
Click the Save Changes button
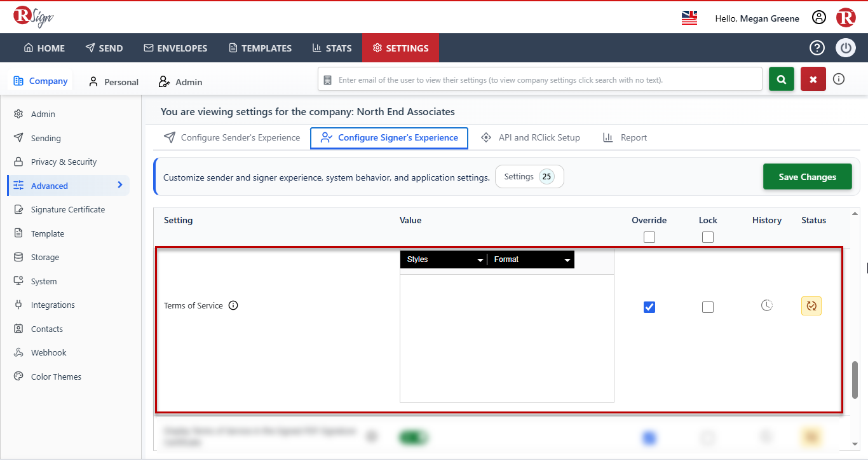pyautogui.click(x=808, y=177)
